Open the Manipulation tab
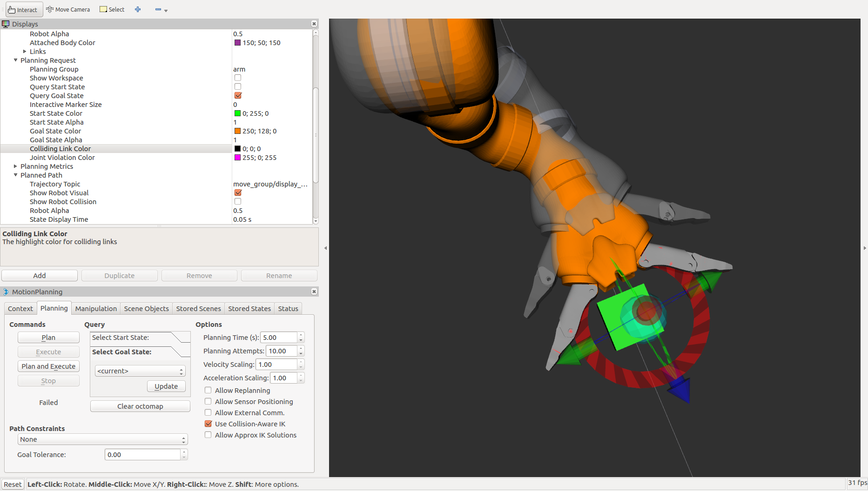The image size is (868, 491). 96,309
